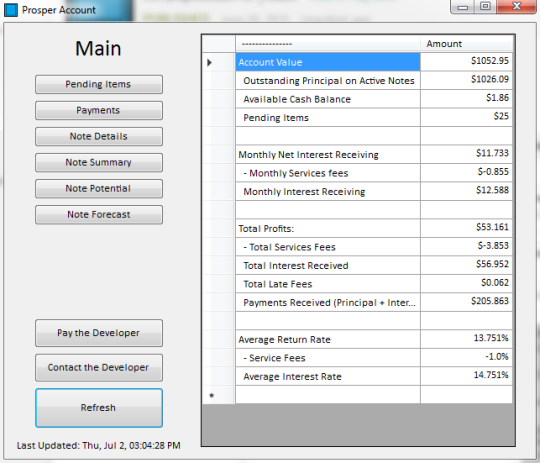
Task: Click the dashed first column header
Action: [x=328, y=44]
